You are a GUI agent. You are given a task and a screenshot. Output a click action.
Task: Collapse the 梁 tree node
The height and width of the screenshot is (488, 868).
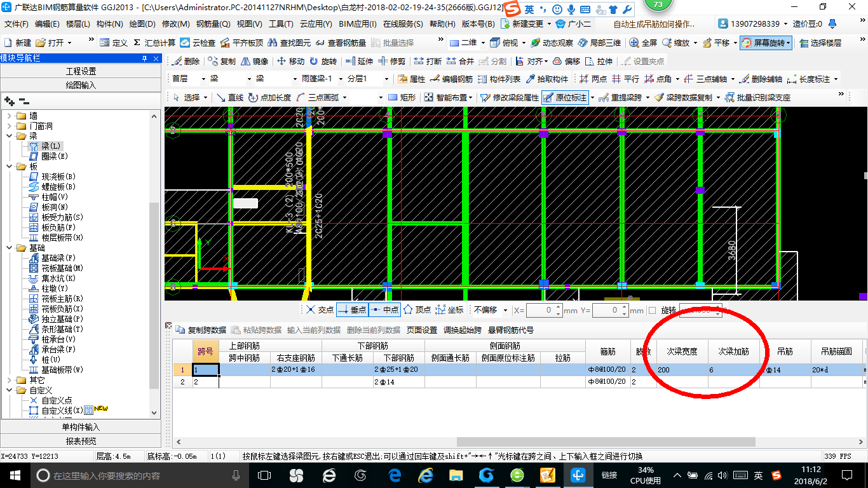click(x=9, y=136)
